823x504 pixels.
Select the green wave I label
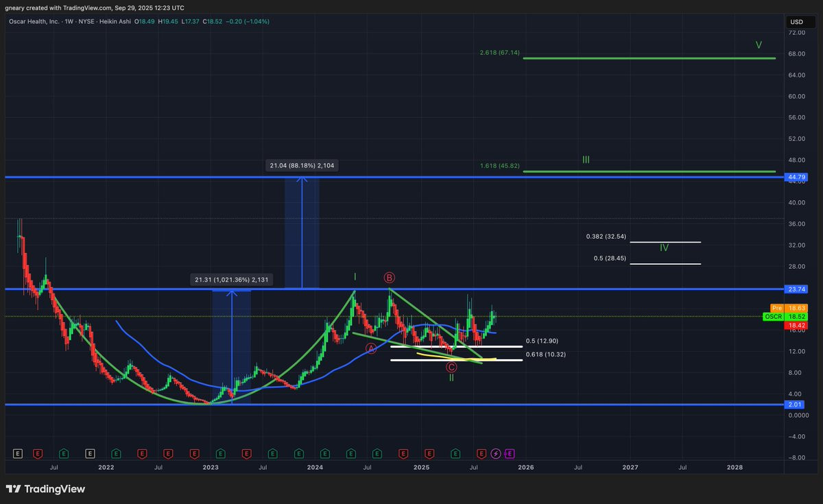click(x=355, y=276)
